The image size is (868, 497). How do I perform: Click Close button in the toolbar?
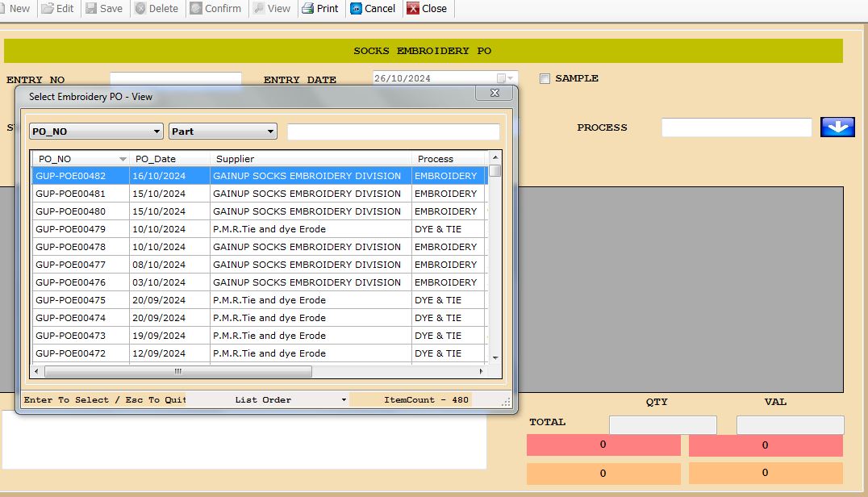click(x=426, y=8)
